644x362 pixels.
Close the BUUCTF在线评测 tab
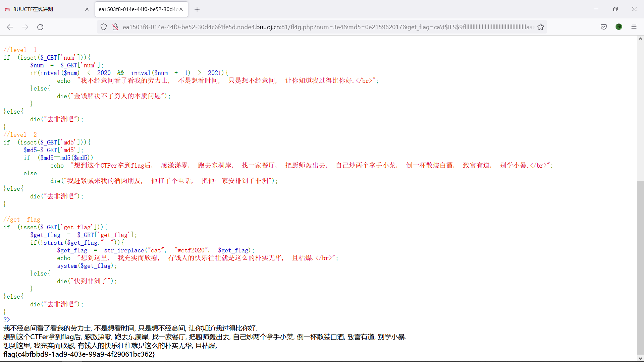pyautogui.click(x=87, y=9)
